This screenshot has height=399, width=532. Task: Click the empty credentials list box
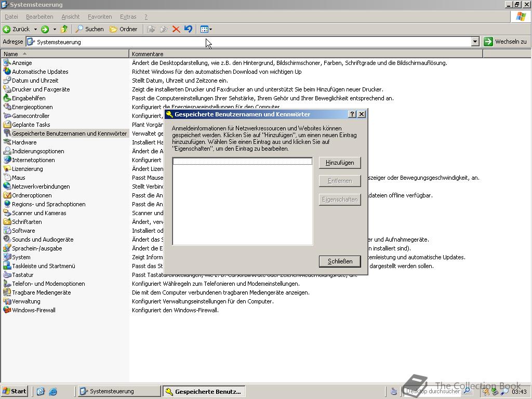(242, 201)
